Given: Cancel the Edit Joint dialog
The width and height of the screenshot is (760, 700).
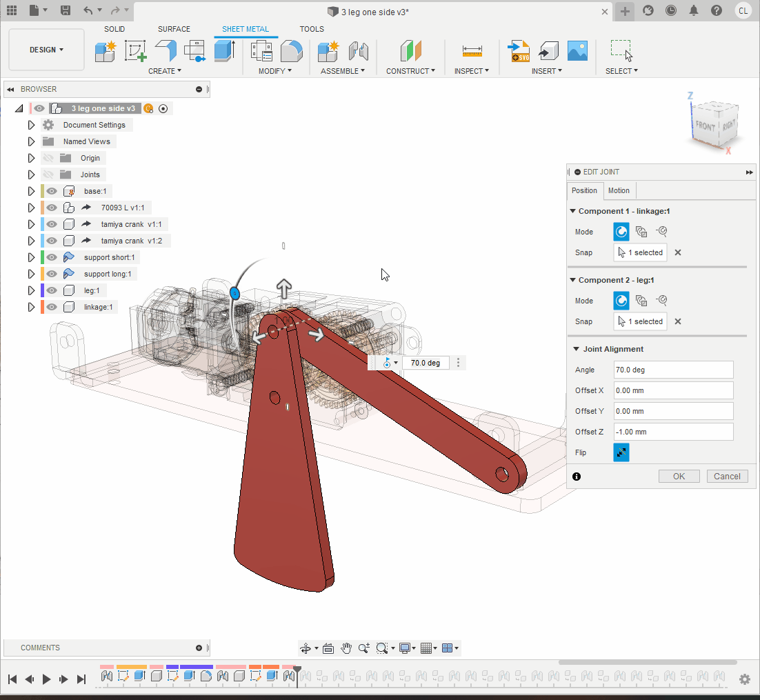Looking at the screenshot, I should point(727,476).
